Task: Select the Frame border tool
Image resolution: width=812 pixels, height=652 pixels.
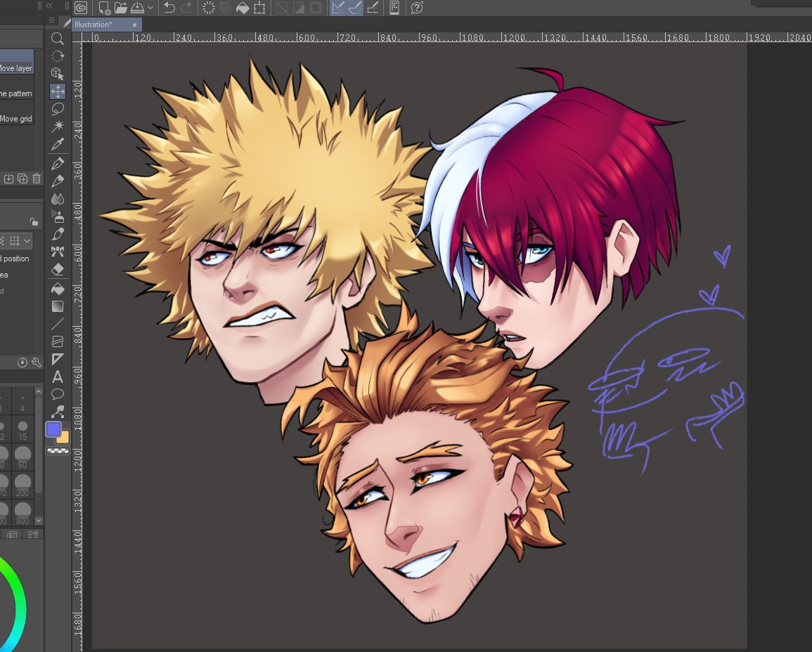Action: tap(58, 341)
